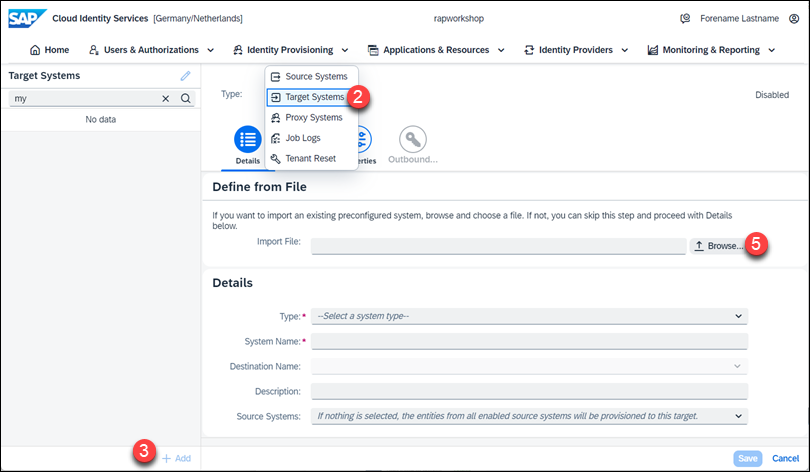The image size is (810, 472).
Task: Click the rapworkshop tenant name
Action: coord(459,19)
